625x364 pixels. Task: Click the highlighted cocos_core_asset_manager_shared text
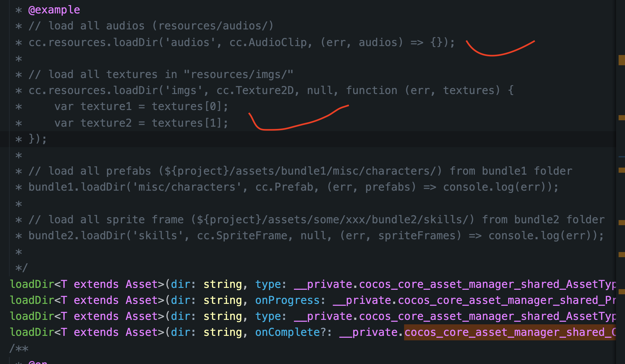pos(509,332)
